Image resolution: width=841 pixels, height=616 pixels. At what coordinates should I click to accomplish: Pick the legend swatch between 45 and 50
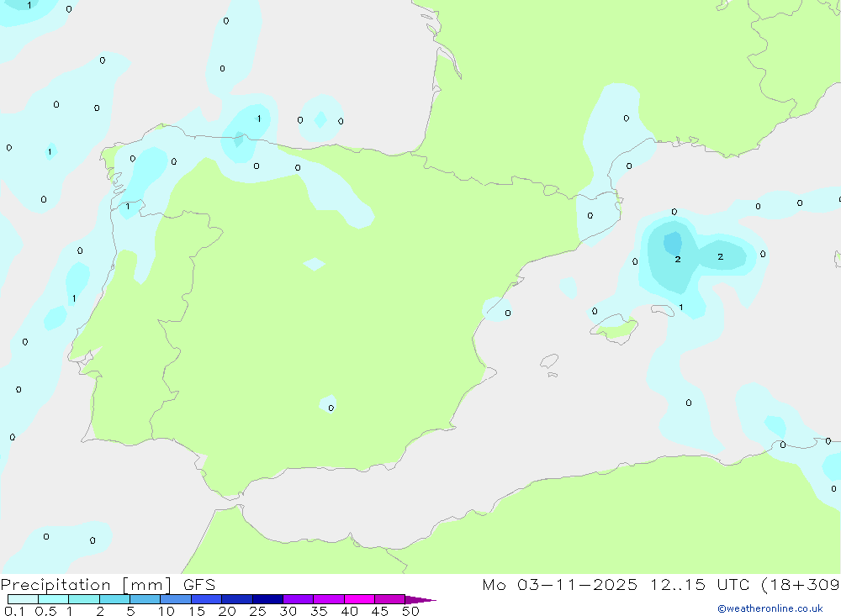click(390, 599)
